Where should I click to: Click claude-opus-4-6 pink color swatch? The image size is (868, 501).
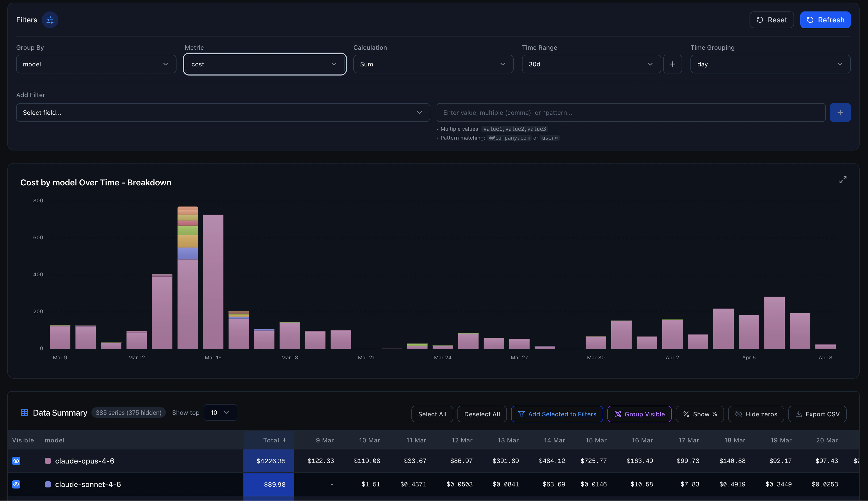coord(48,461)
